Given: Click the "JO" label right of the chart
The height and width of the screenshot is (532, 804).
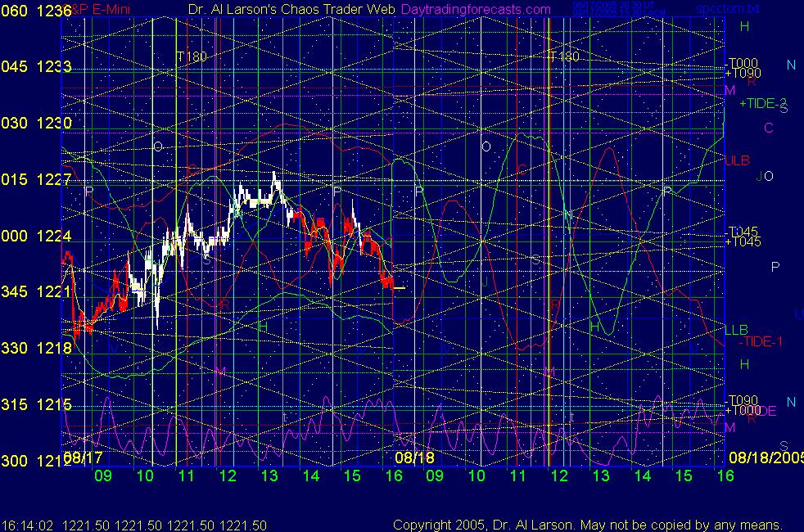Looking at the screenshot, I should (x=765, y=176).
